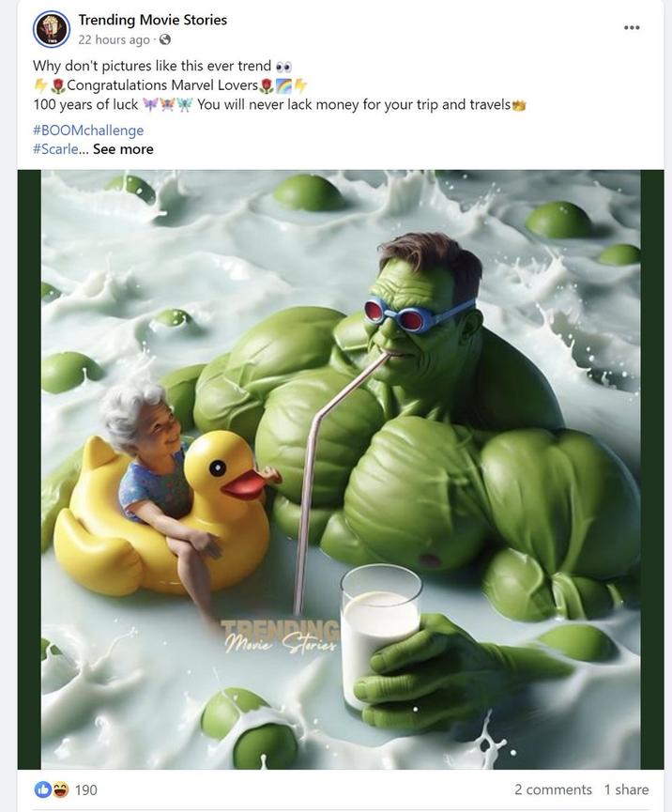Click the blue Like reaction icon
Screen dimensions: 672x812
click(43, 789)
